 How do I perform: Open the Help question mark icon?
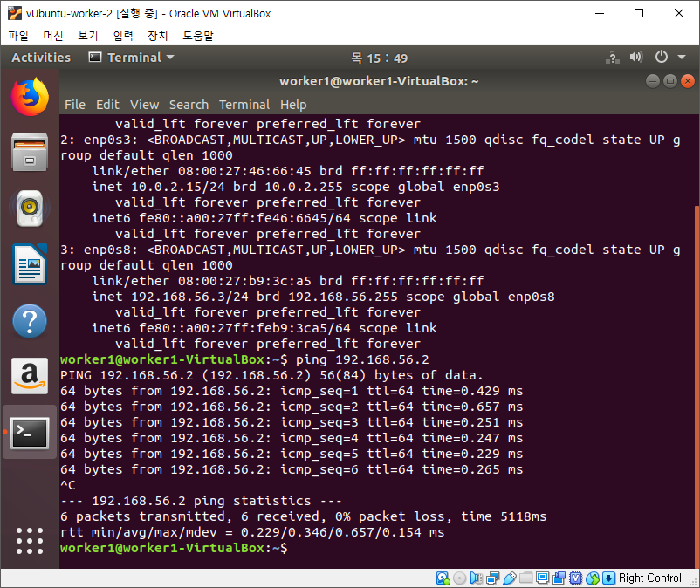pyautogui.click(x=30, y=321)
